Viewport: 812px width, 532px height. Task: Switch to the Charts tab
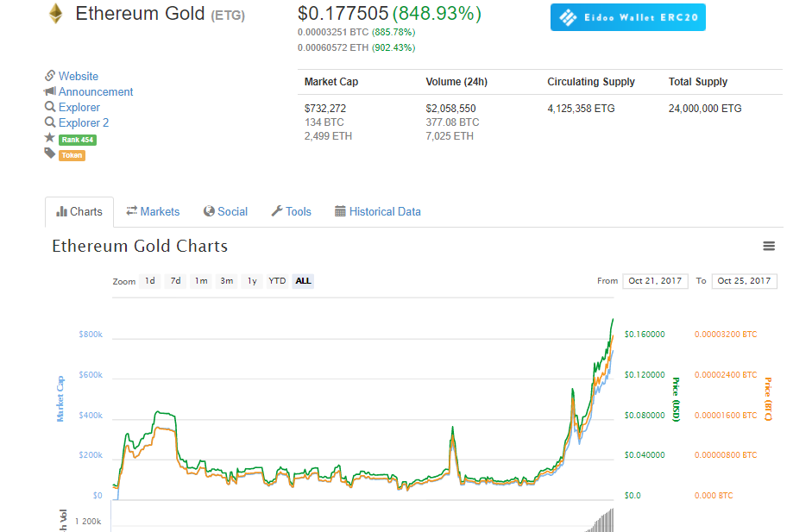point(79,211)
